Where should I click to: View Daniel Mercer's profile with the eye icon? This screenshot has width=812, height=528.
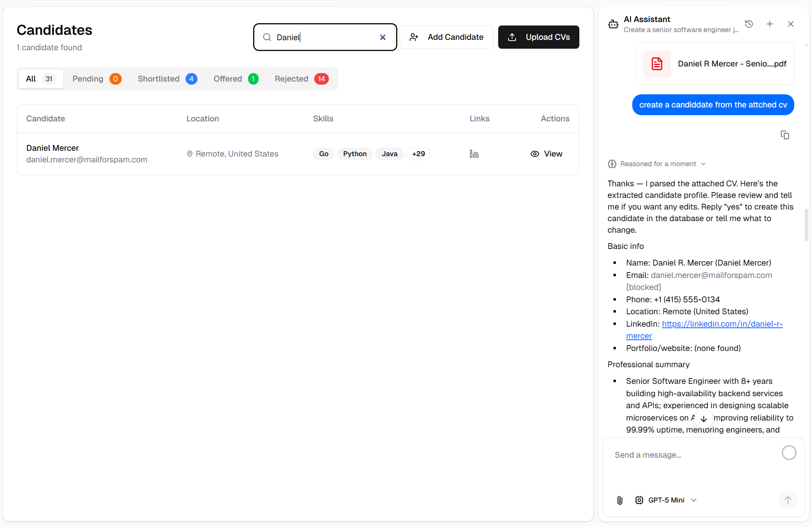pos(546,154)
